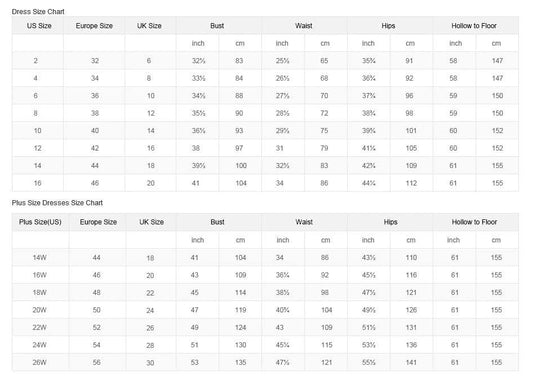
Task: Click the 22W plus size row label
Action: [x=39, y=328]
